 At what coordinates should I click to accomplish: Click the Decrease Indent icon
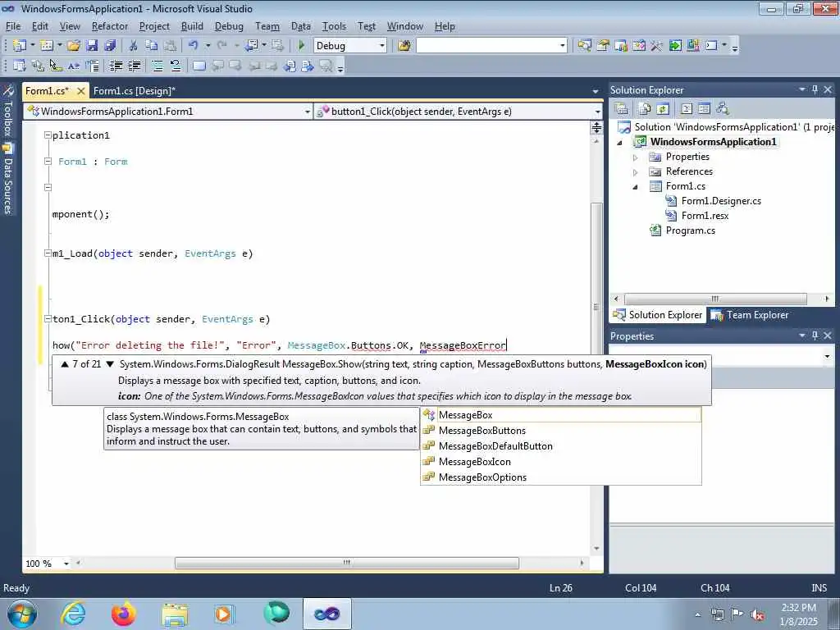[116, 66]
